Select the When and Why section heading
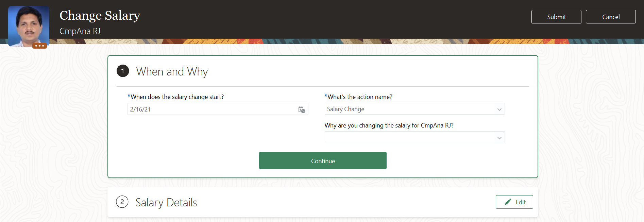Viewport: 644px width, 222px height. [x=172, y=72]
